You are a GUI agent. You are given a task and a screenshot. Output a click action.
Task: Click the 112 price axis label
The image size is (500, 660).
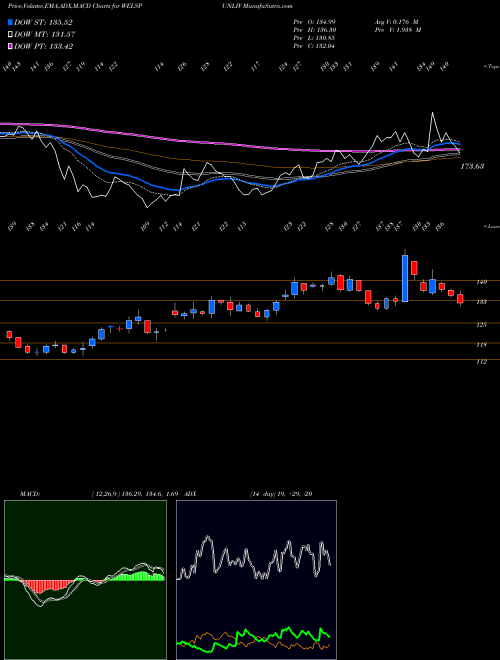pos(481,362)
